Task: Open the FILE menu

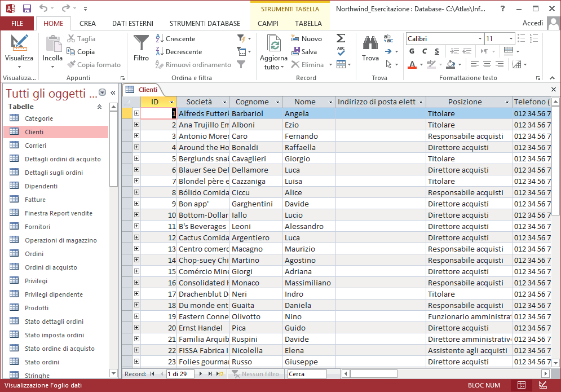Action: [17, 24]
